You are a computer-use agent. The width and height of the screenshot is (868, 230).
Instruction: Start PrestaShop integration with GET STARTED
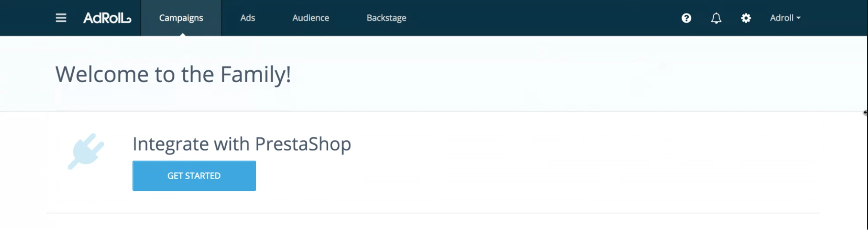pyautogui.click(x=194, y=176)
